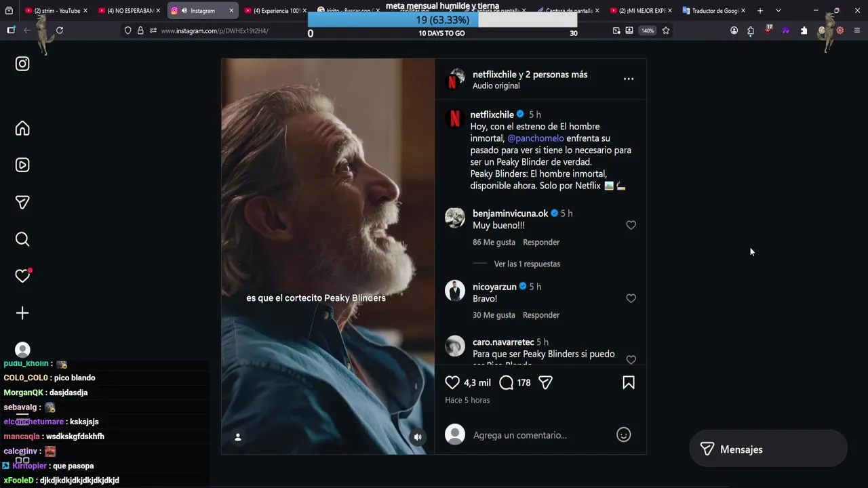868x488 pixels.
Task: Reload the page with refresh icon
Action: point(60,30)
